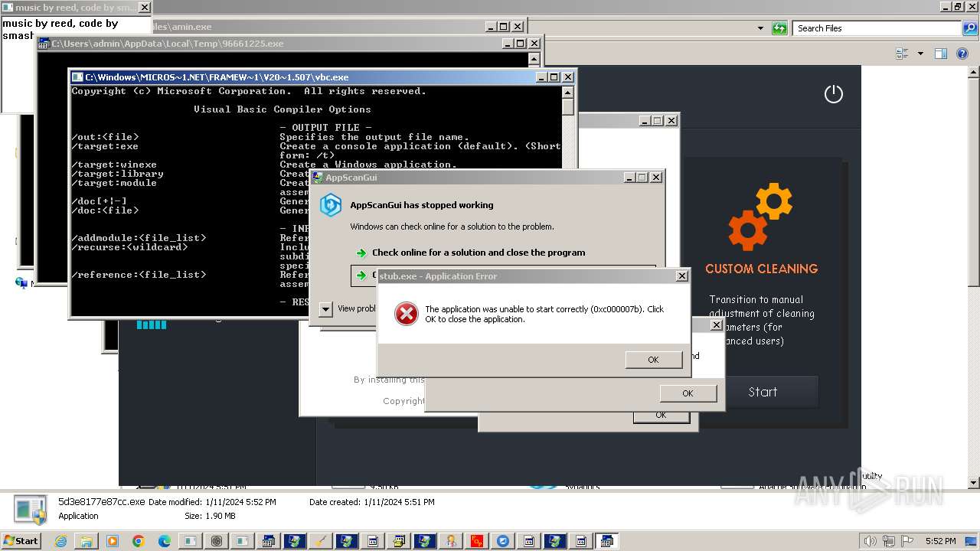Screen dimensions: 980x551
Task: Choose Check online for a solution and close the program
Action: (x=479, y=253)
